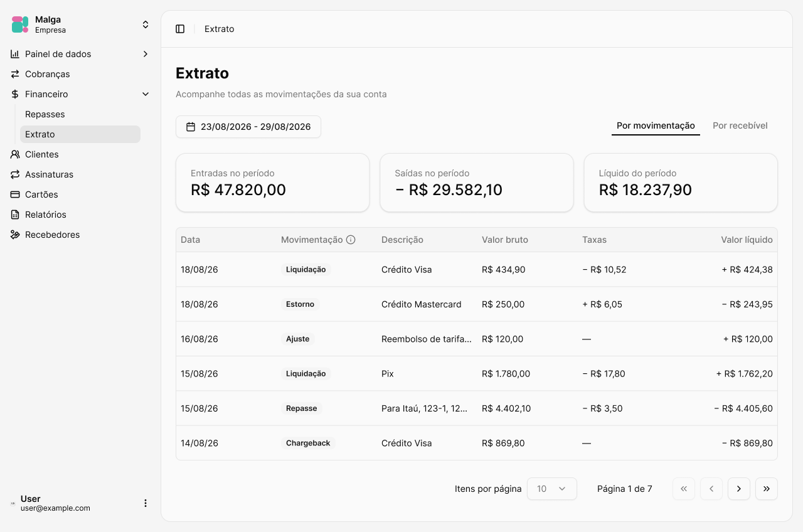Click the 16/08/26 date cell
This screenshot has height=532, width=803.
point(199,339)
